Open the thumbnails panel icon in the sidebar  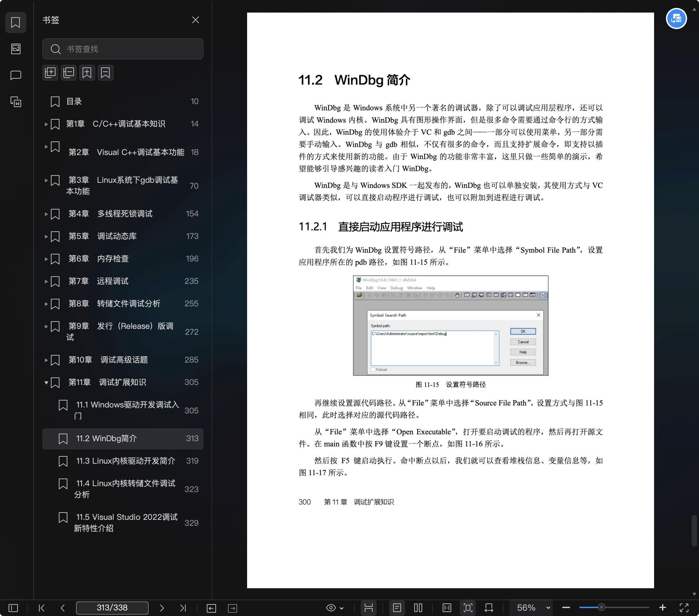click(16, 49)
